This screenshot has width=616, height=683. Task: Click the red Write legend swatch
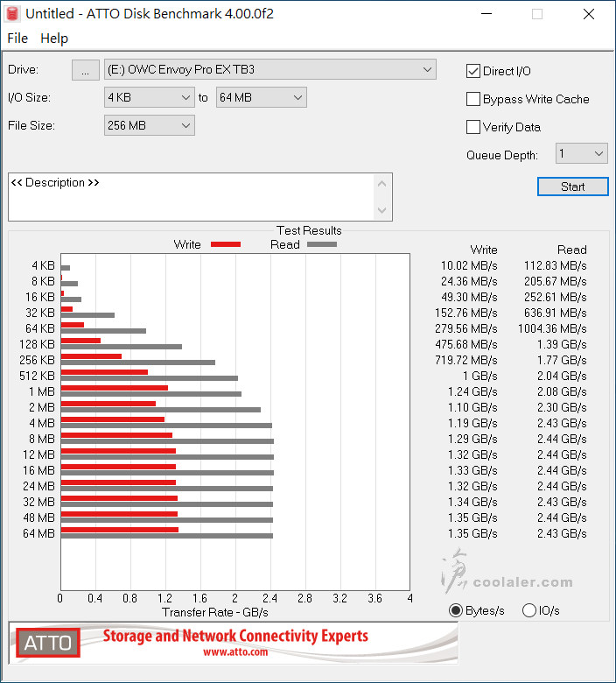click(226, 244)
